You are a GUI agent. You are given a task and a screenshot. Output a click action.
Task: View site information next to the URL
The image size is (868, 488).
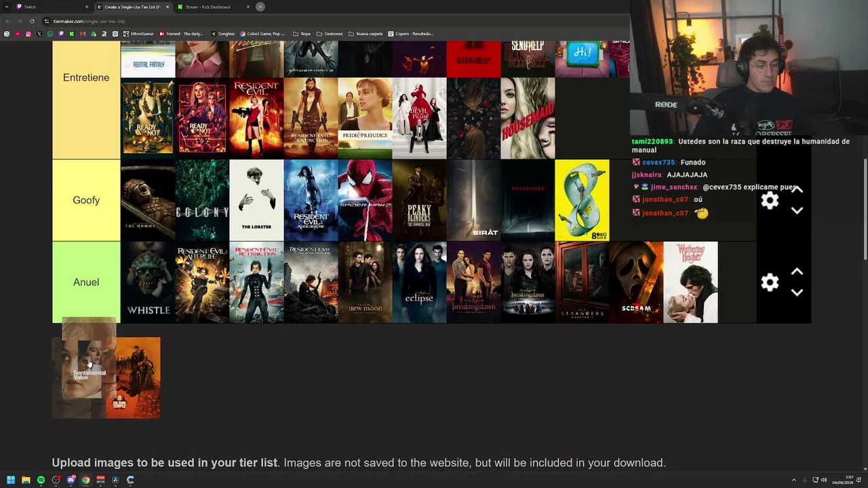coord(47,21)
